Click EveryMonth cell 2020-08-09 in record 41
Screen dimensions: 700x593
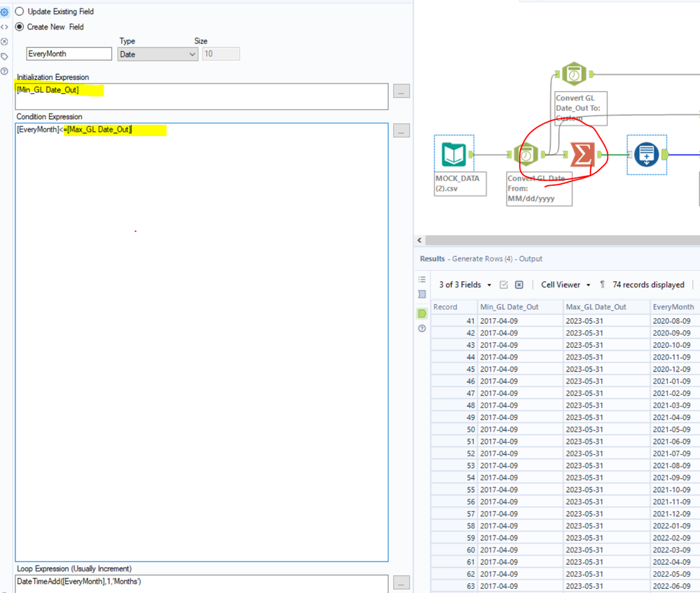click(x=675, y=321)
